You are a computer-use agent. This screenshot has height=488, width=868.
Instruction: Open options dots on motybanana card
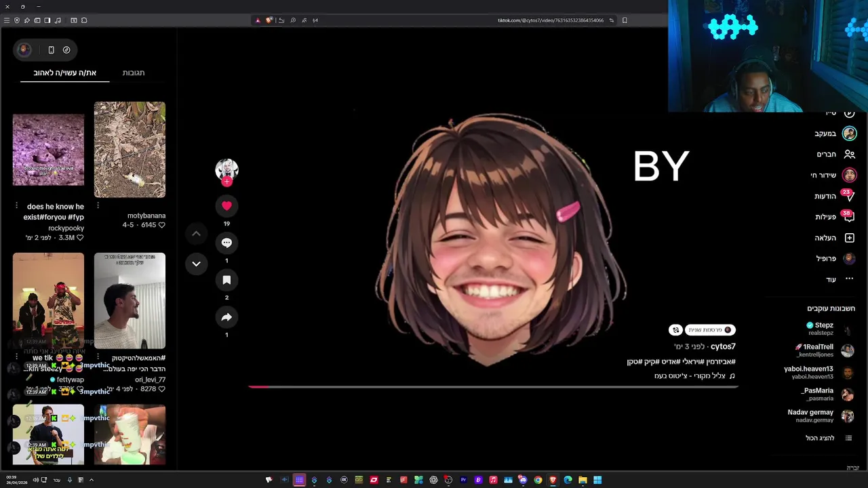[98, 205]
